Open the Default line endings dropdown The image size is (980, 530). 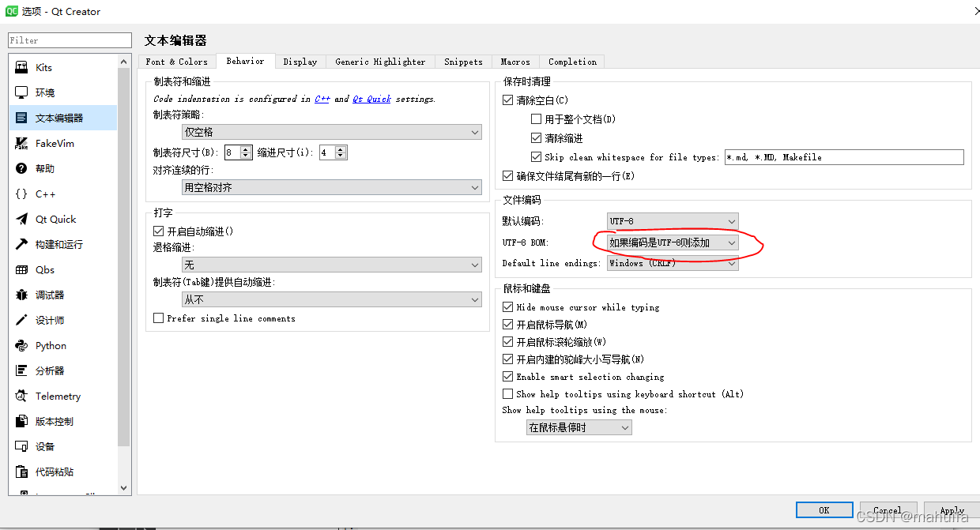point(673,263)
